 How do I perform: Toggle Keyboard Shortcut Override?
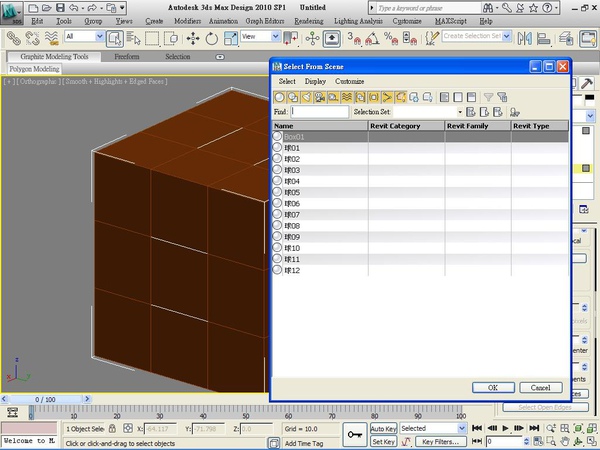click(x=332, y=39)
